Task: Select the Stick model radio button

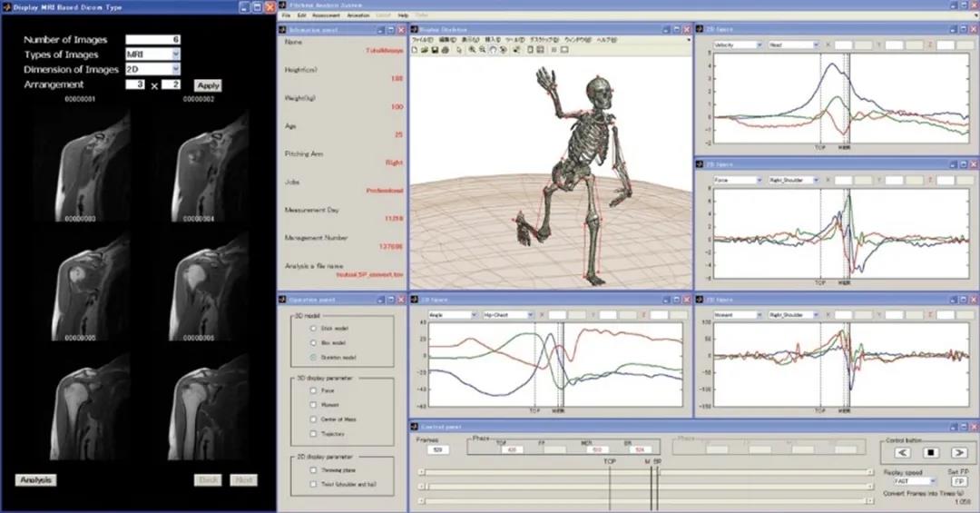Action: (314, 329)
